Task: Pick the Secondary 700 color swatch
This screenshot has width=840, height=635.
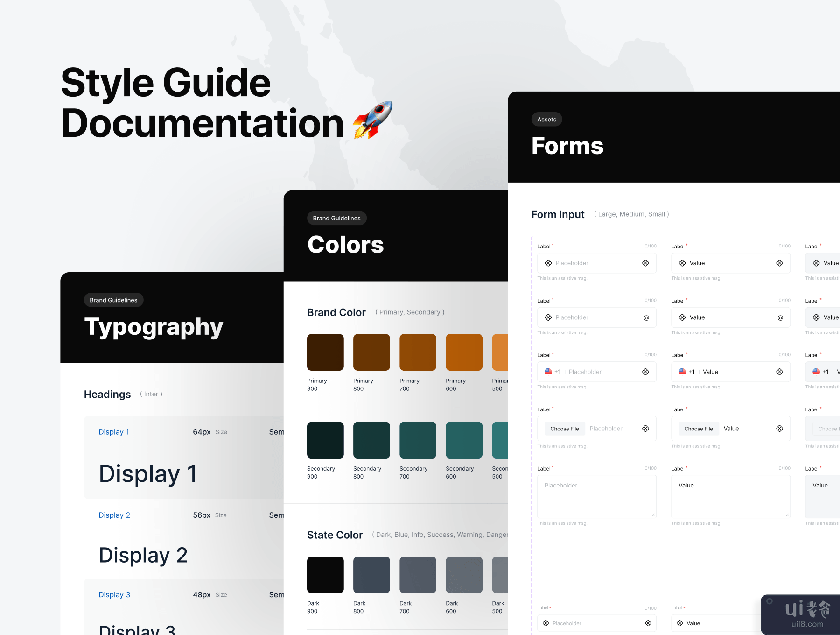Action: [x=418, y=440]
